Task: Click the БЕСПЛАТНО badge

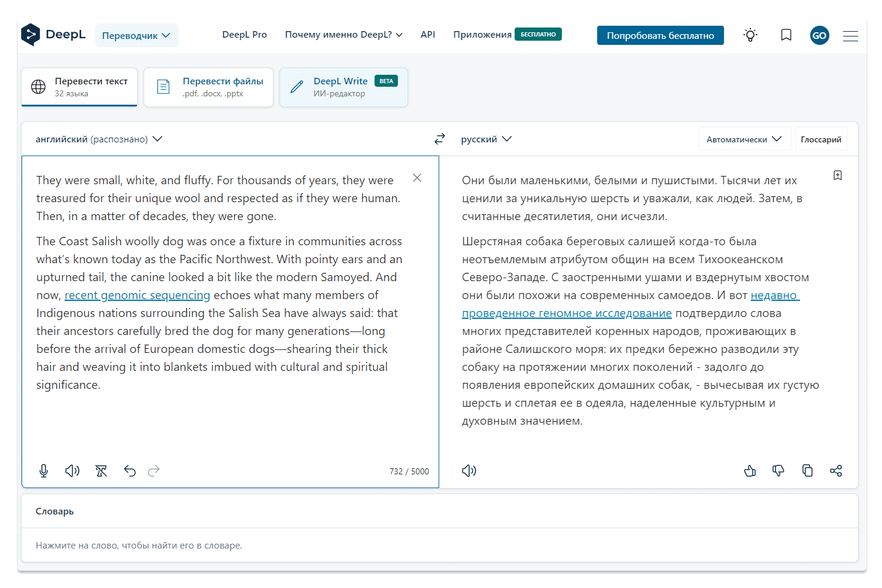Action: 538,34
